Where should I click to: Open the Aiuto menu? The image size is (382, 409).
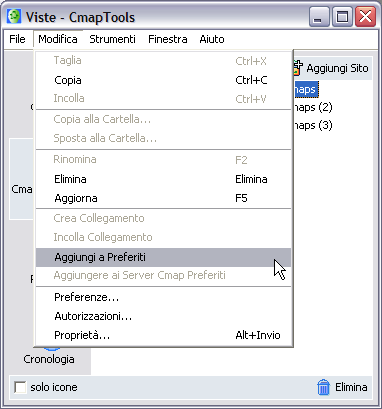[212, 39]
